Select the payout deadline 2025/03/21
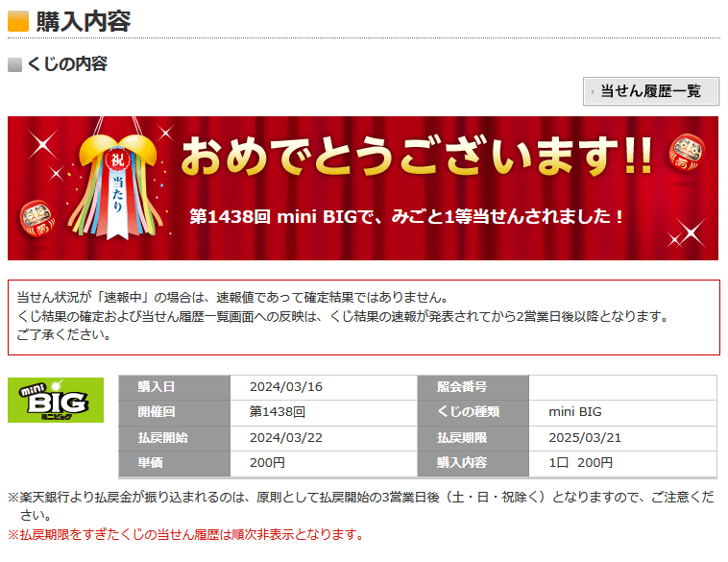This screenshot has height=562, width=728. 585,438
